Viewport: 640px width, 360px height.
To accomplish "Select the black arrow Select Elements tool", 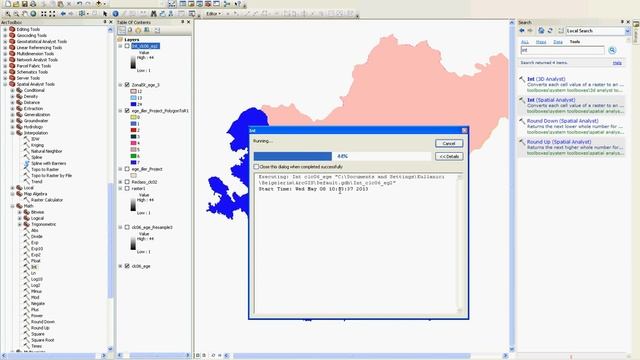I will (x=105, y=14).
